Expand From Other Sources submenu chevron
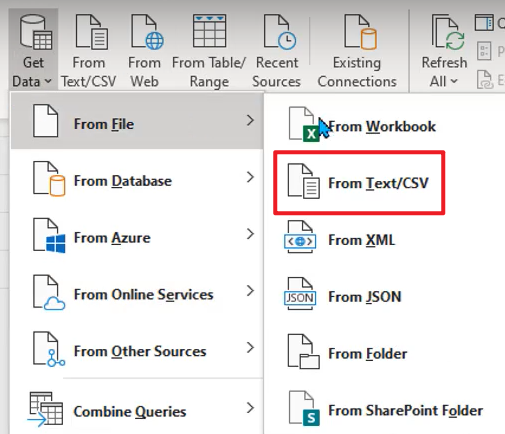This screenshot has height=434, width=505. (x=250, y=347)
